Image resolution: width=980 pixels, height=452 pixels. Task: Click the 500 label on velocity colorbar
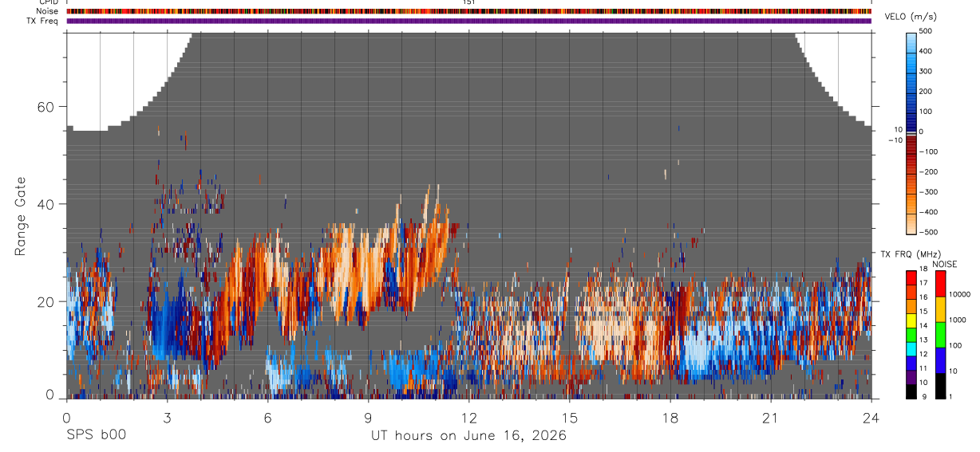[x=926, y=31]
